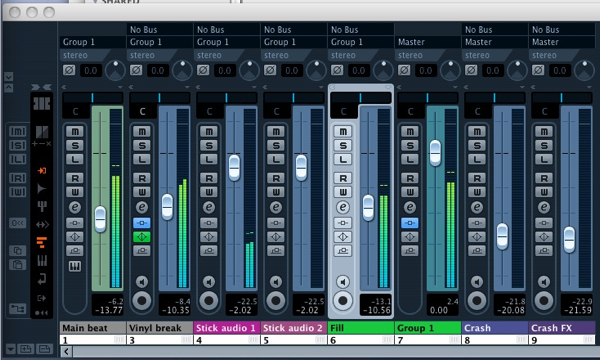This screenshot has width=600, height=360.
Task: Click the Group 1 volume fader handle
Action: pos(435,153)
